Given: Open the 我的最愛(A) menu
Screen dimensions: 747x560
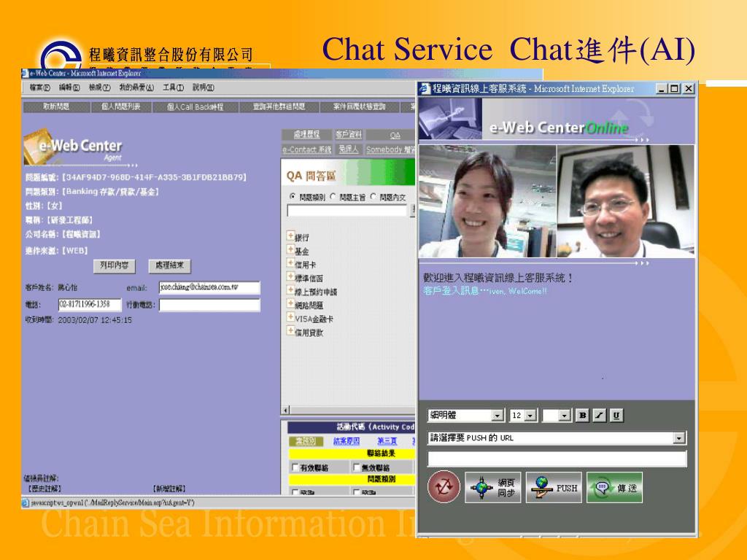Looking at the screenshot, I should pyautogui.click(x=136, y=87).
